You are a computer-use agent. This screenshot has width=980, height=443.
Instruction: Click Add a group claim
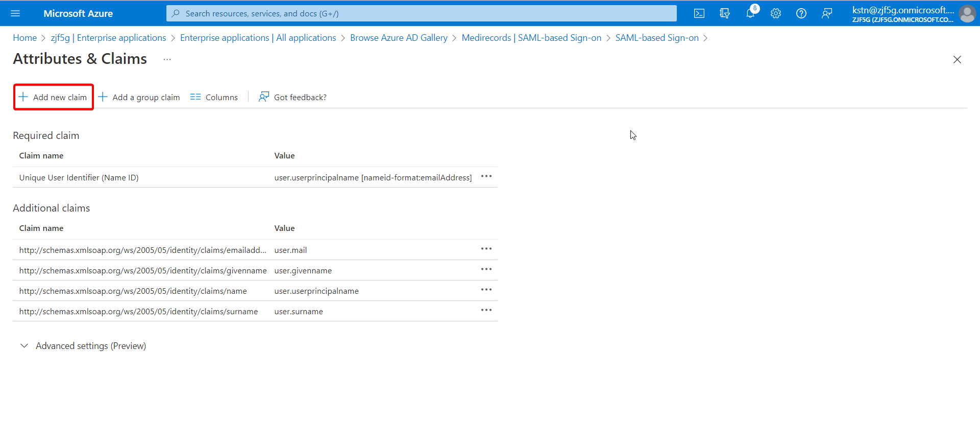[x=139, y=97]
